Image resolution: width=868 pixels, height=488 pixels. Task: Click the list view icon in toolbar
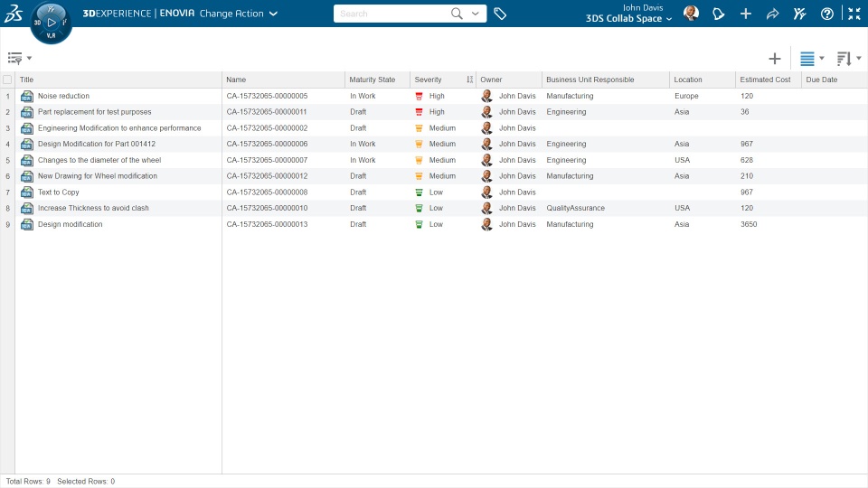pos(807,59)
